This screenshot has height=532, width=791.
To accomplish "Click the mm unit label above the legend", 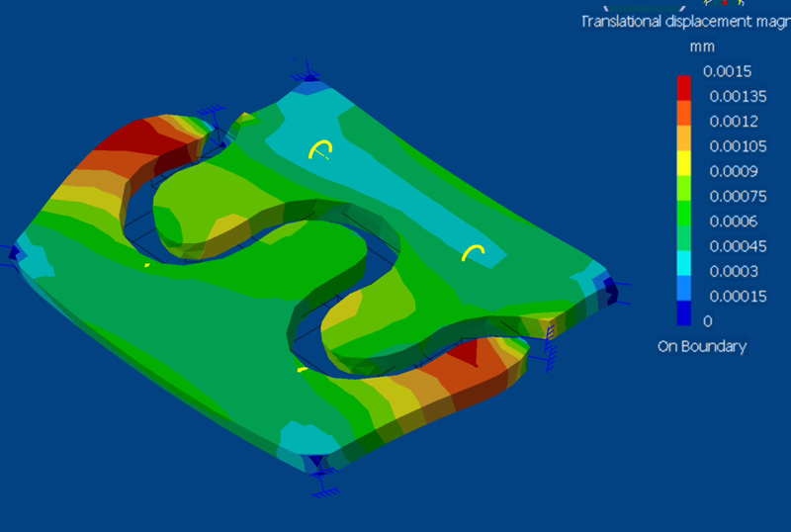I will click(701, 46).
